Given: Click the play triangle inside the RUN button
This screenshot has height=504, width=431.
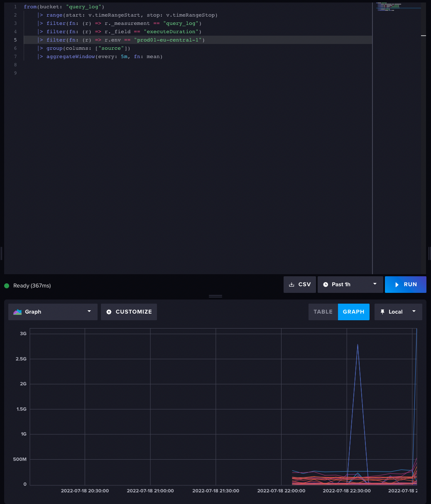Looking at the screenshot, I should (397, 285).
